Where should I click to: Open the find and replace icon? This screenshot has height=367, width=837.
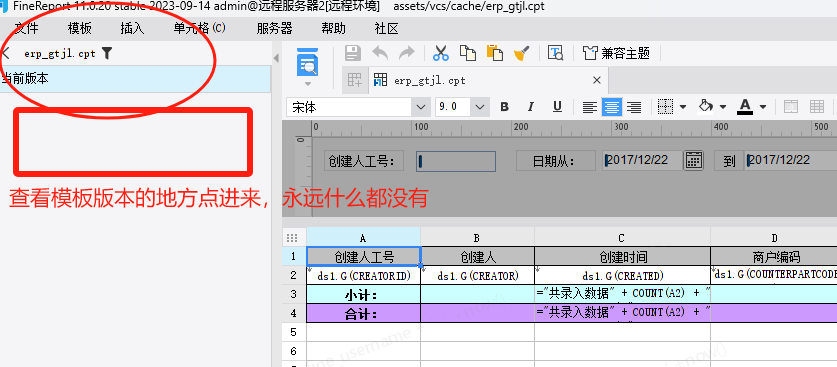(556, 53)
